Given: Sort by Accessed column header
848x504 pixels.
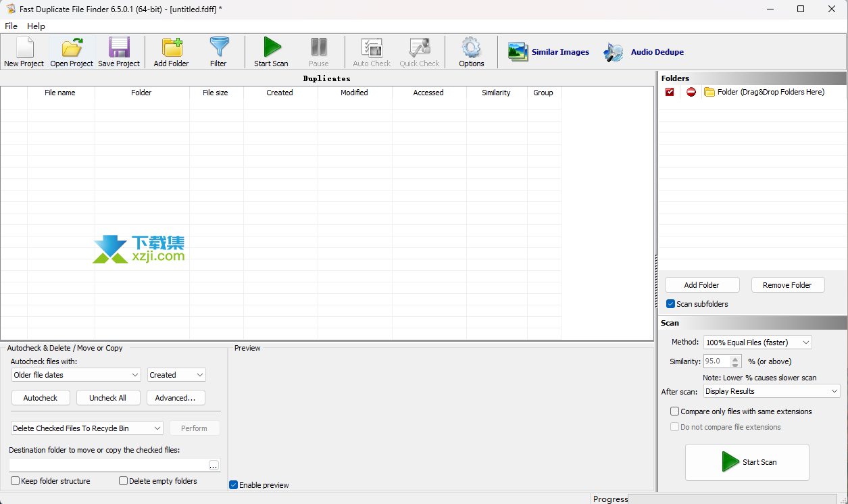Looking at the screenshot, I should click(428, 93).
